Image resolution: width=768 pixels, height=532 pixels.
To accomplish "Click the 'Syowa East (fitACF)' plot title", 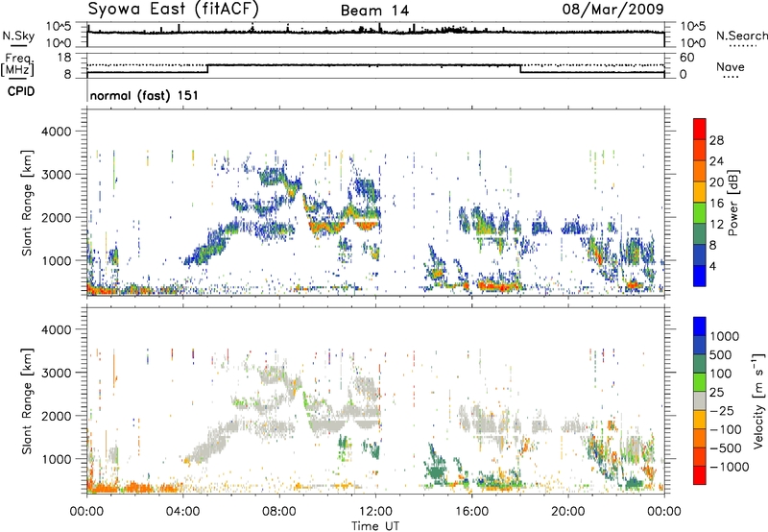I will (x=173, y=9).
